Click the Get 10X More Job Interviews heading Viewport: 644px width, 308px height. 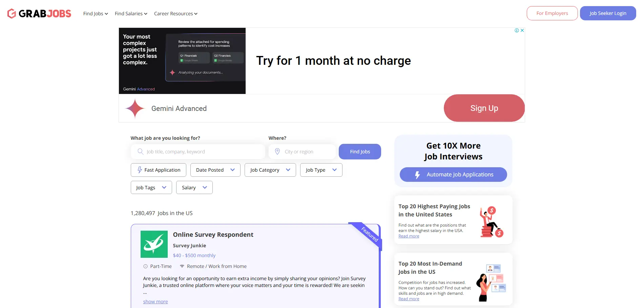pos(453,151)
